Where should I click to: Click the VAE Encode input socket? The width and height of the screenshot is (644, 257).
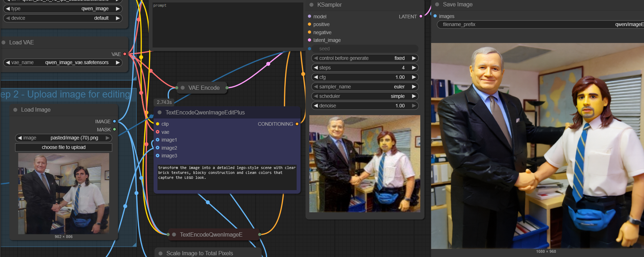click(x=177, y=88)
